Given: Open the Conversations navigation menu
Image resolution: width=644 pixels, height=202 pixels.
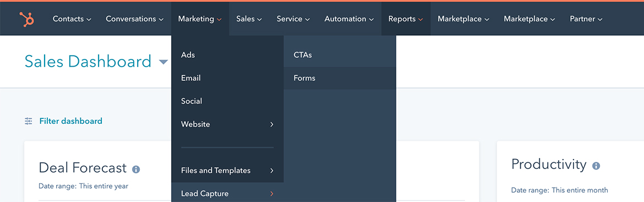Looking at the screenshot, I should tap(135, 19).
